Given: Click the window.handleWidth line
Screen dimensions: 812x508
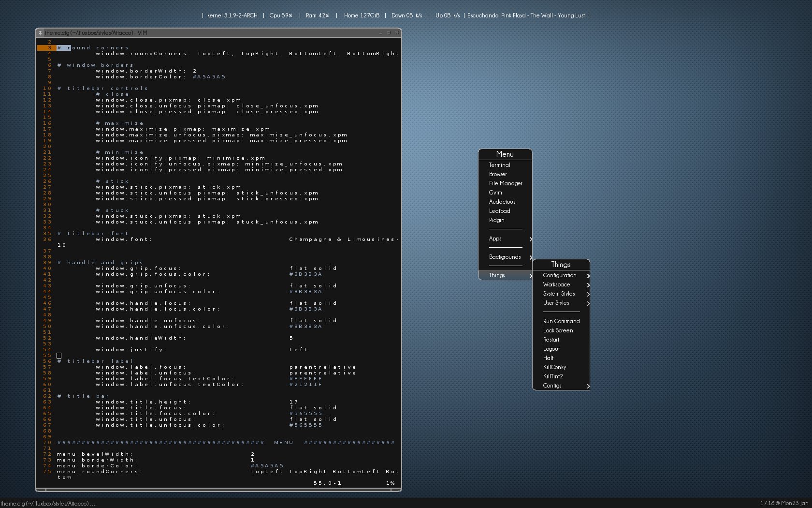Looking at the screenshot, I should [x=194, y=338].
